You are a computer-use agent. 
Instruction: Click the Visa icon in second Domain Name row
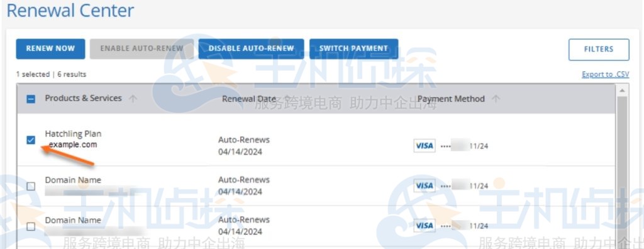[x=425, y=226]
